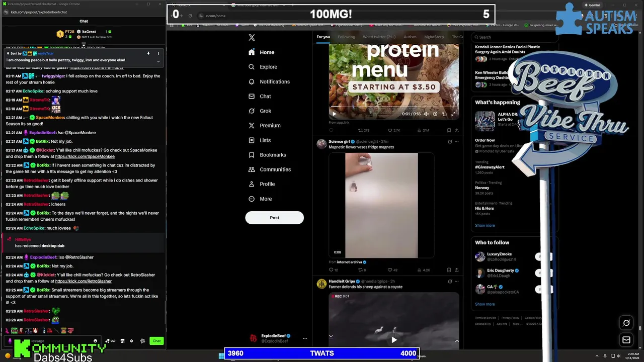Click the Chrome address bar x.com/home
This screenshot has width=644, height=362.
215,16
